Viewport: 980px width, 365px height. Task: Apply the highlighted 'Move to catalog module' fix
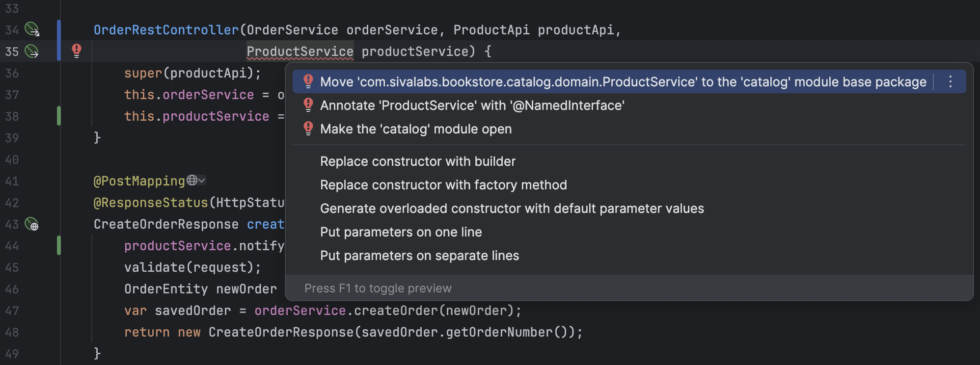pos(622,81)
